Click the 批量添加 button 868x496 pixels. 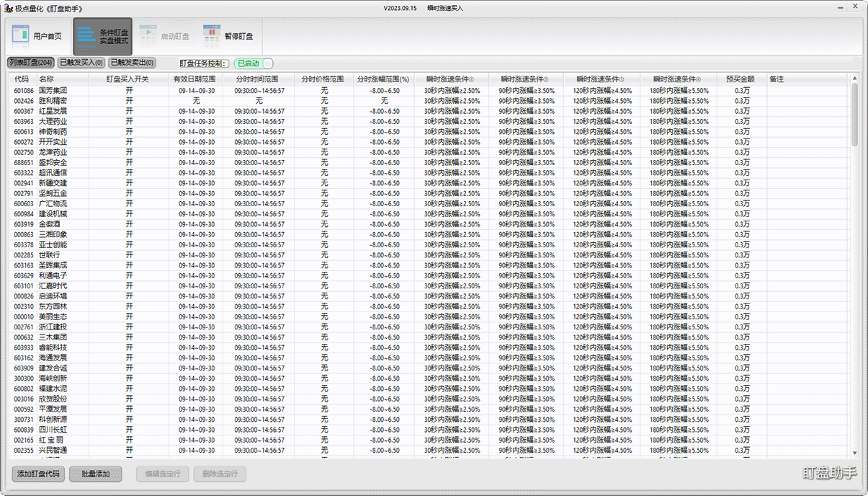(x=96, y=474)
